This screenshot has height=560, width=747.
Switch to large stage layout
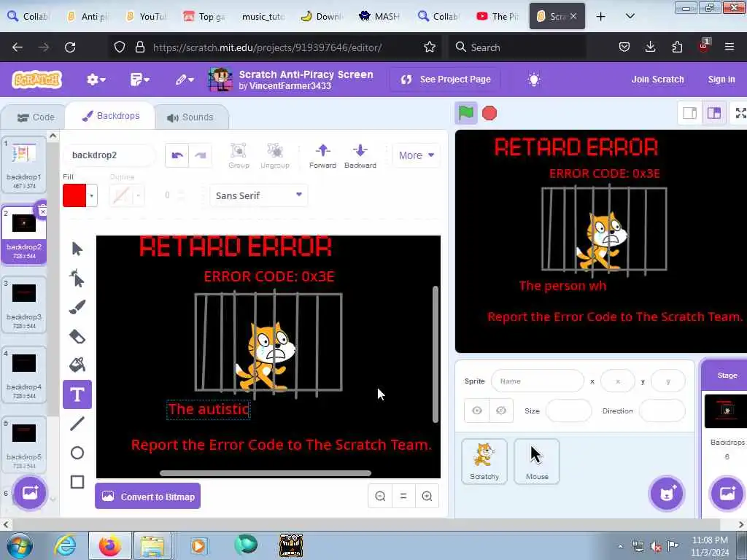coord(713,113)
